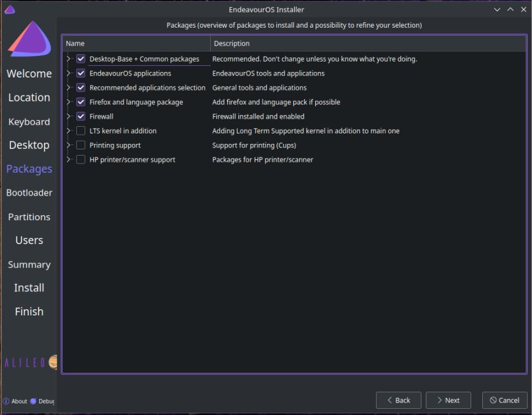Uncheck EndeavourOS applications checkbox
This screenshot has width=532, height=415.
tap(80, 73)
